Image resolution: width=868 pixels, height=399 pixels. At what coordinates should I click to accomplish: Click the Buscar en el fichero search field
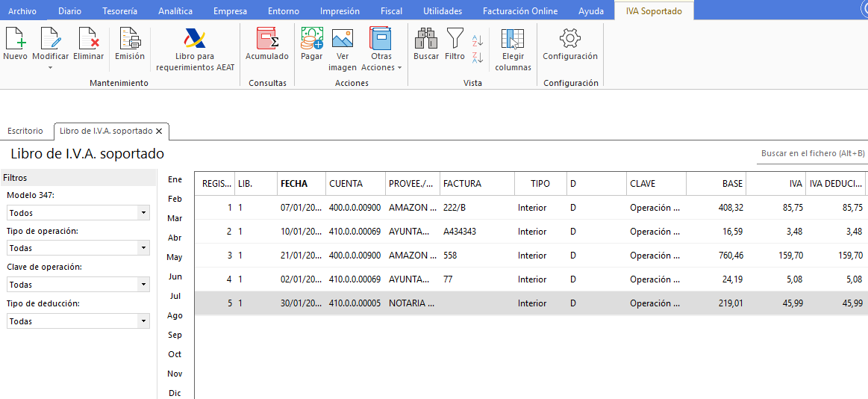pos(812,153)
